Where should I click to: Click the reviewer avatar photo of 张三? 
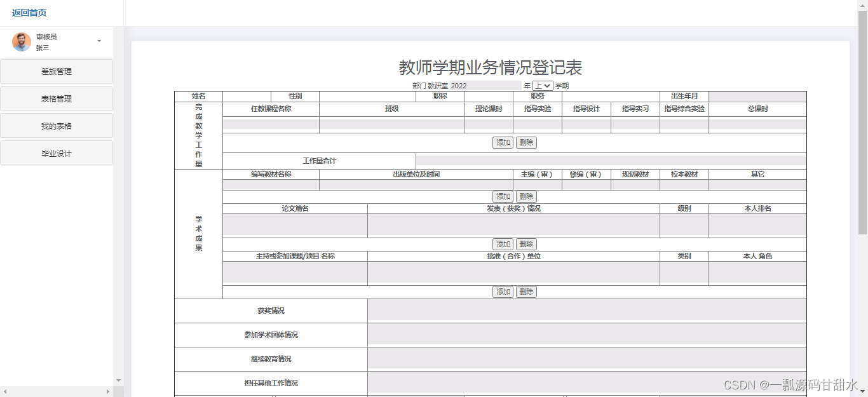21,42
